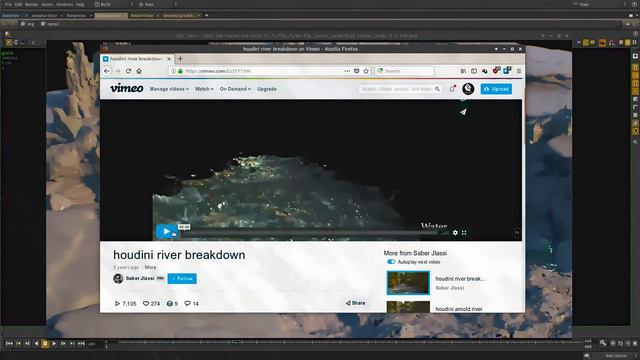Open houdini arnold river related video
The width and height of the screenshot is (640, 360).
459,309
